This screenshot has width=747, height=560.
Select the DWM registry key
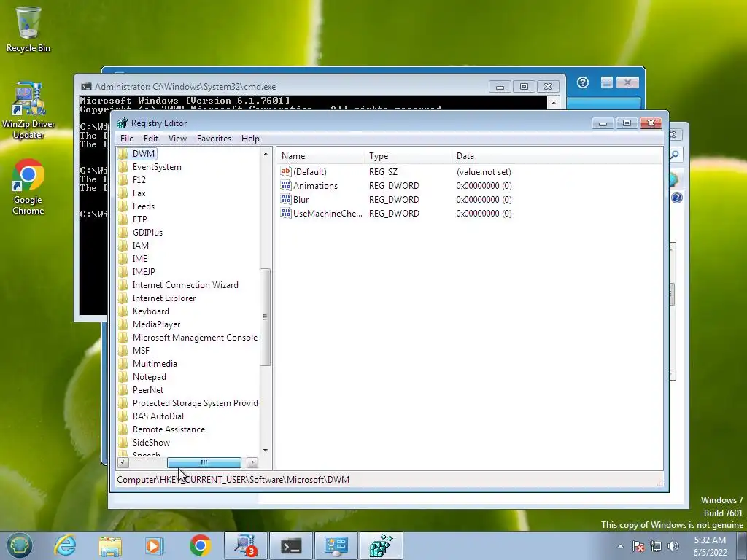click(144, 154)
